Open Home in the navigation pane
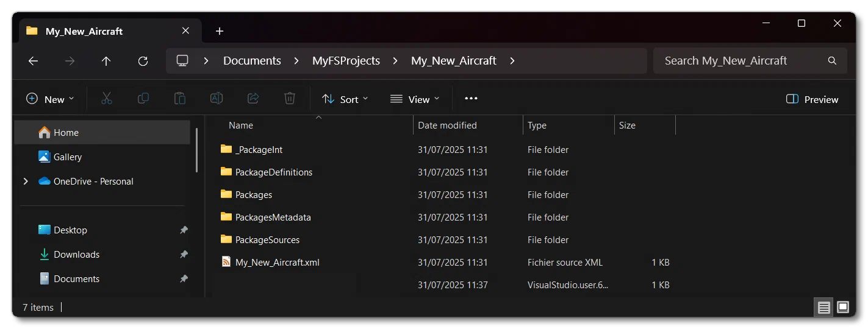The image size is (868, 329). click(x=102, y=132)
